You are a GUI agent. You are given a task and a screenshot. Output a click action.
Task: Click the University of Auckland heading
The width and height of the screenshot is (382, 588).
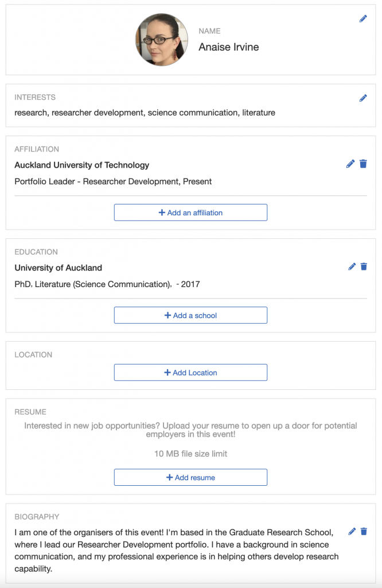(58, 268)
